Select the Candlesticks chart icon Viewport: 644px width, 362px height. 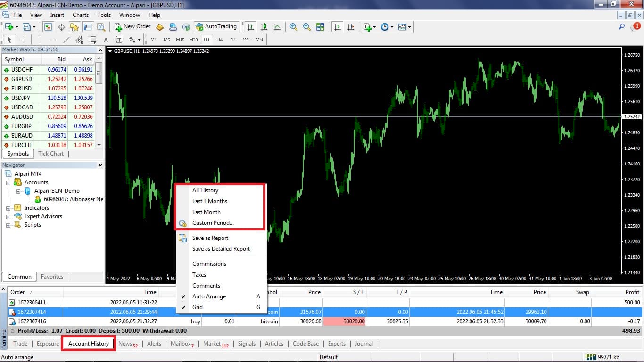pyautogui.click(x=264, y=27)
